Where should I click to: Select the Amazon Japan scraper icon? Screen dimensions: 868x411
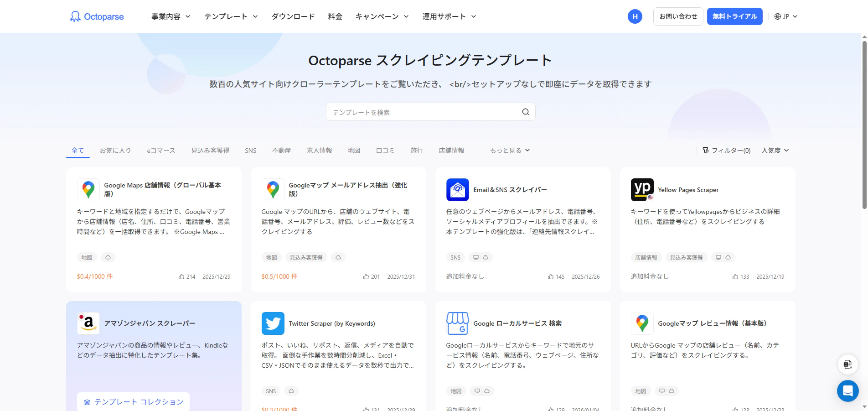click(88, 323)
